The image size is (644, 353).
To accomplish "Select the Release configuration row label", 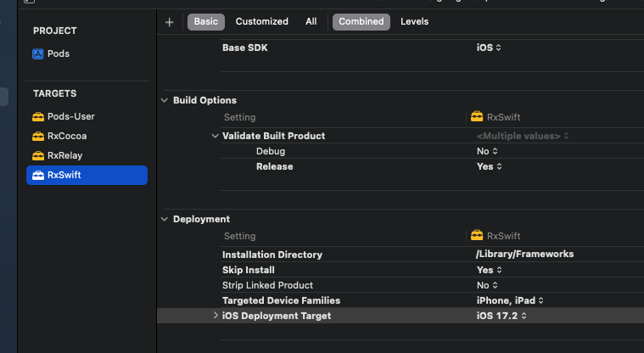I will pos(275,166).
